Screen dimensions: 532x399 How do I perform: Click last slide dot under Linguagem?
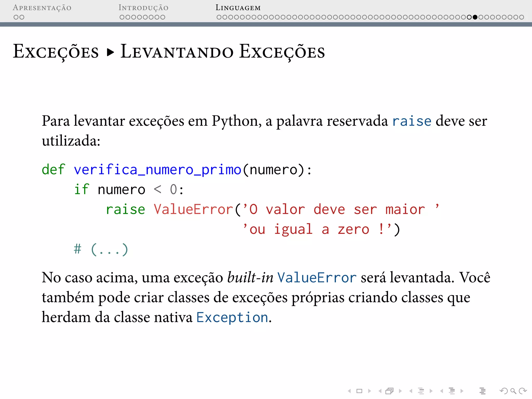522,17
